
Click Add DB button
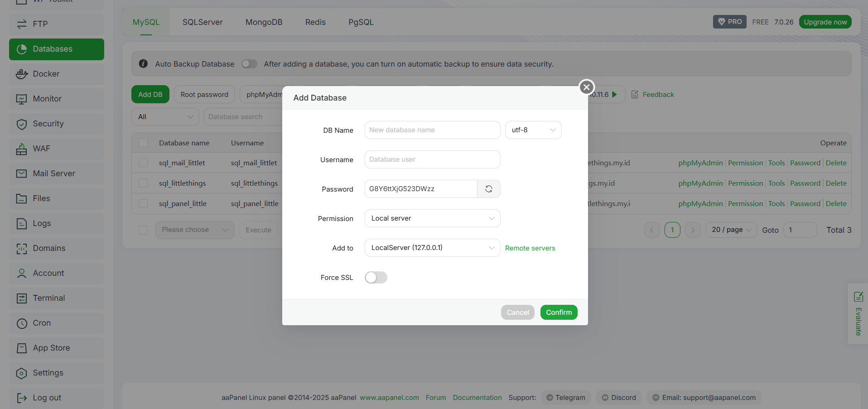coord(150,95)
